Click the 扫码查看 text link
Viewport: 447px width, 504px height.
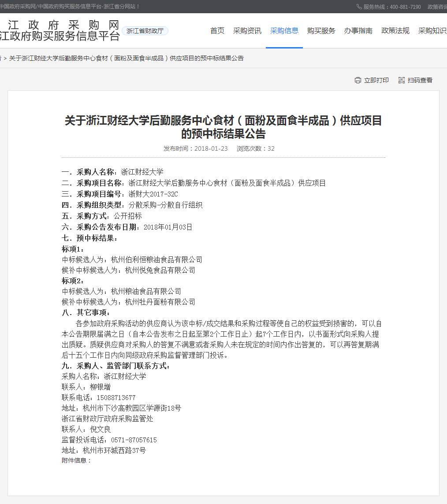click(x=420, y=80)
